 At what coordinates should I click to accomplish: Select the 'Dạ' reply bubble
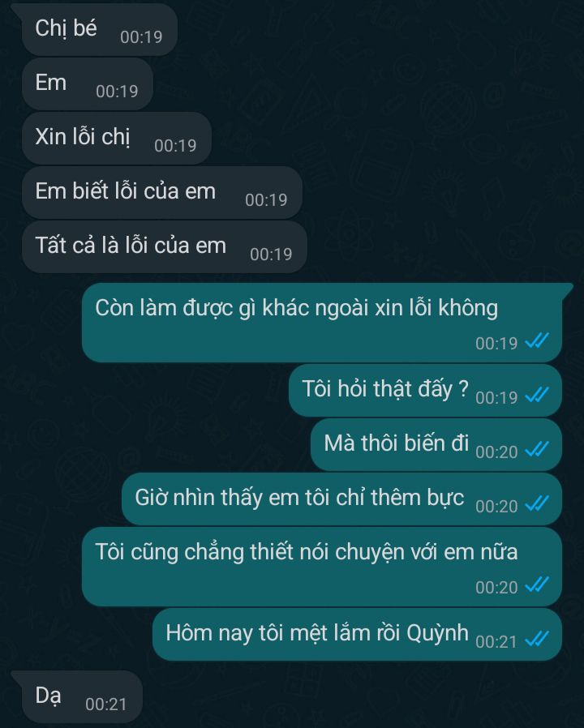click(x=82, y=697)
